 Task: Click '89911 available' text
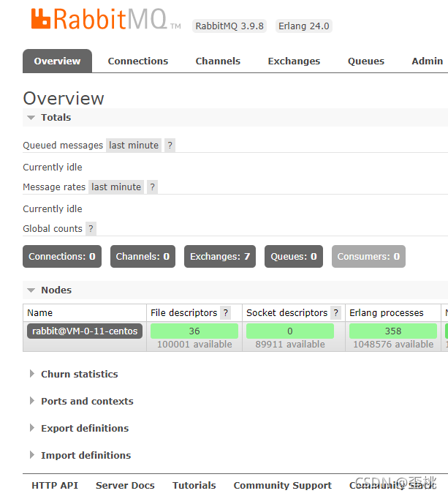click(290, 344)
